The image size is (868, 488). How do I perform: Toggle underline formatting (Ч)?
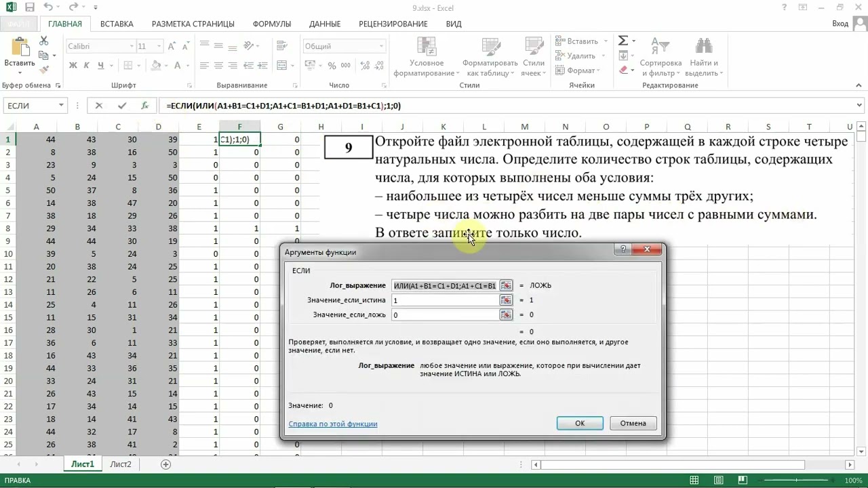click(101, 66)
